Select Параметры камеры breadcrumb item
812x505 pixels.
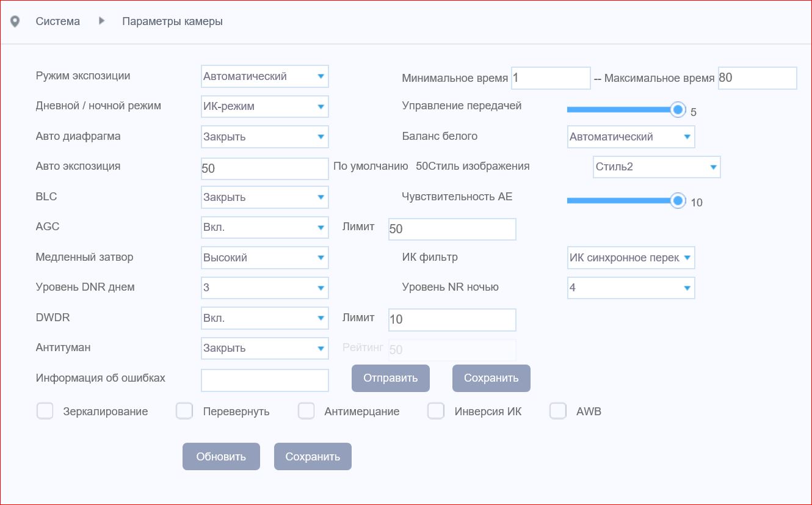point(172,21)
